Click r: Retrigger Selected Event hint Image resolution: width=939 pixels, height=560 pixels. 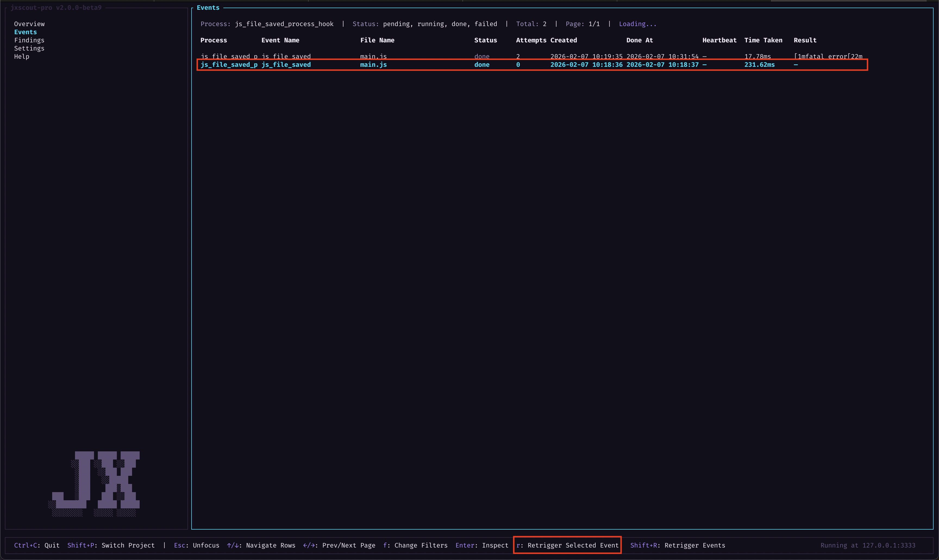point(567,545)
